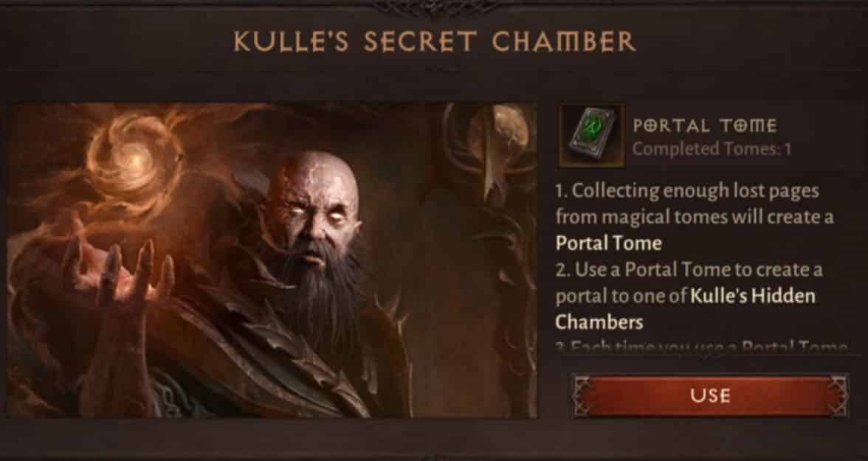Click the green Portal Tome book icon
This screenshot has width=868, height=461.
pyautogui.click(x=591, y=136)
